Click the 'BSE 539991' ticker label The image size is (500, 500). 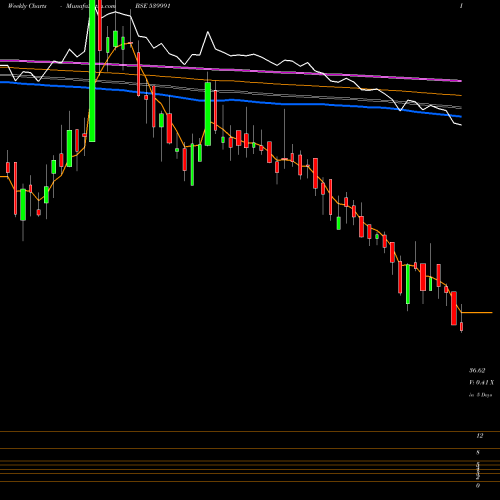click(153, 6)
